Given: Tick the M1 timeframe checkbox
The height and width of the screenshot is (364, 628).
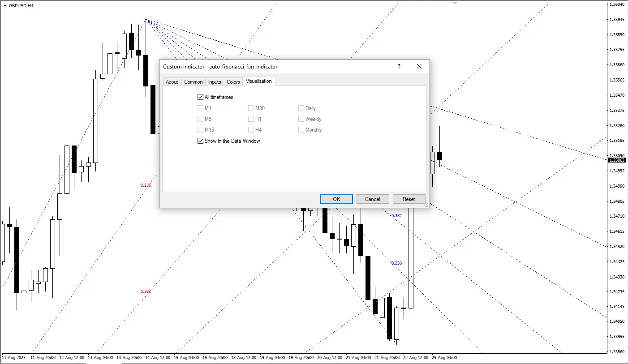Looking at the screenshot, I should [200, 108].
